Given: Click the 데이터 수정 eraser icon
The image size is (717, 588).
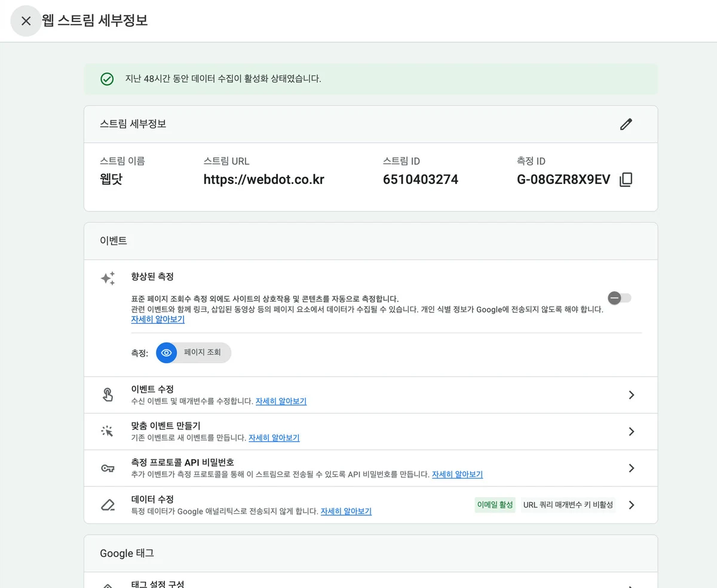Looking at the screenshot, I should [x=108, y=505].
